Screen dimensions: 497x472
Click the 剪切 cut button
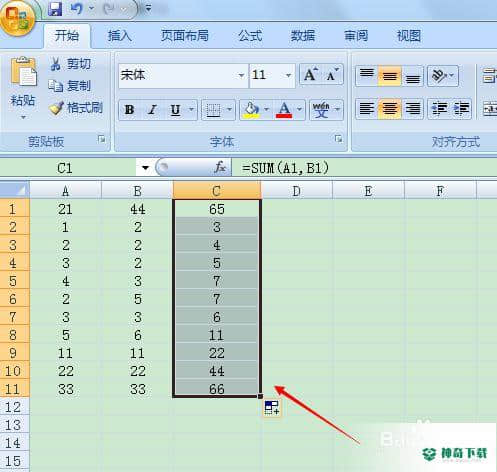tap(70, 64)
